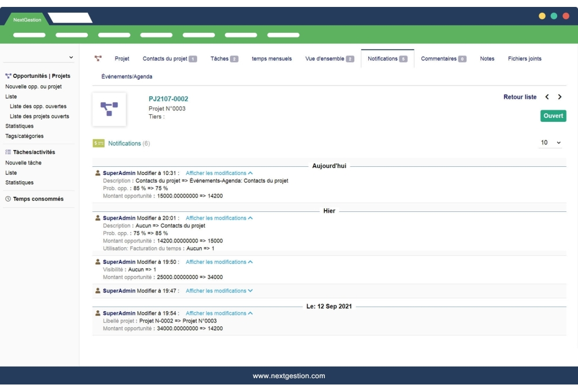This screenshot has width=578, height=392.
Task: Click the NextGestion logo in top bar
Action: [x=26, y=18]
